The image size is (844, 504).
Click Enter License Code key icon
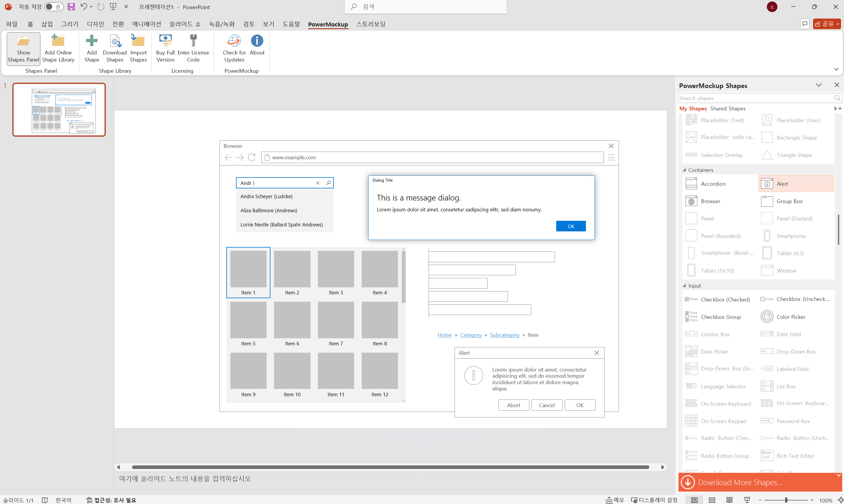193,41
